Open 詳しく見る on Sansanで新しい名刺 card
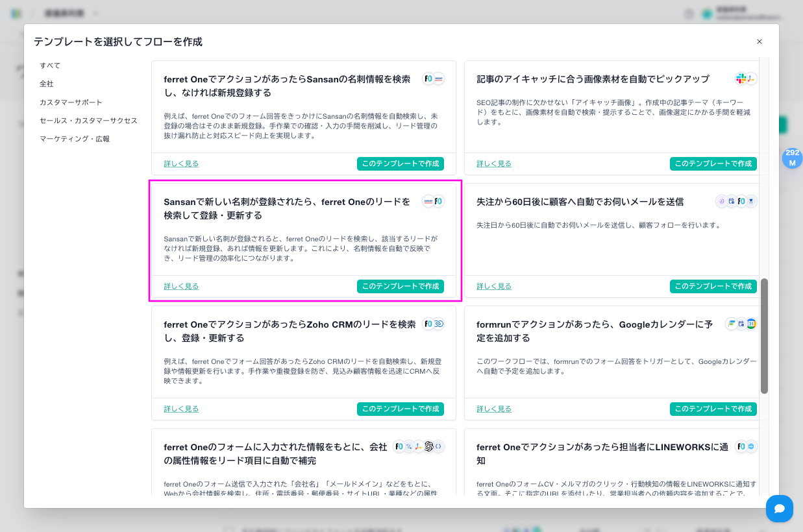Viewport: 803px width, 532px height. coord(181,286)
